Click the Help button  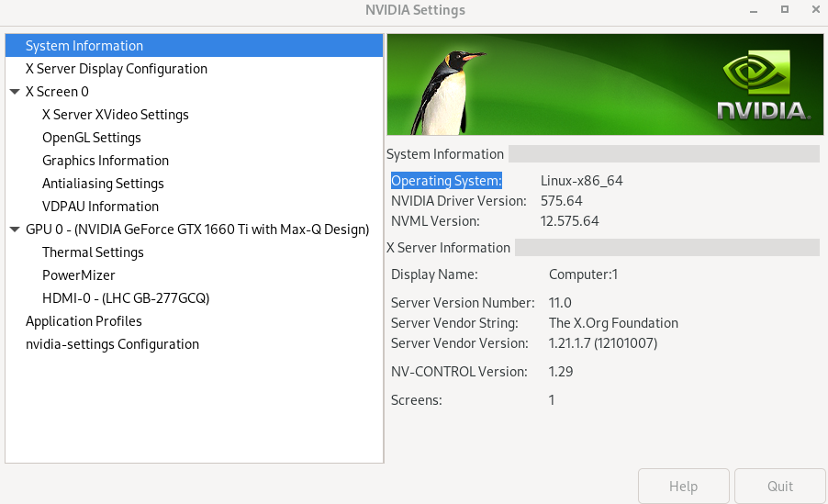click(x=684, y=487)
